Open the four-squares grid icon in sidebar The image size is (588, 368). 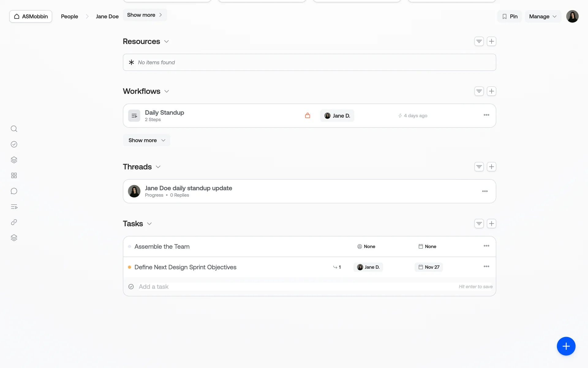pyautogui.click(x=14, y=175)
